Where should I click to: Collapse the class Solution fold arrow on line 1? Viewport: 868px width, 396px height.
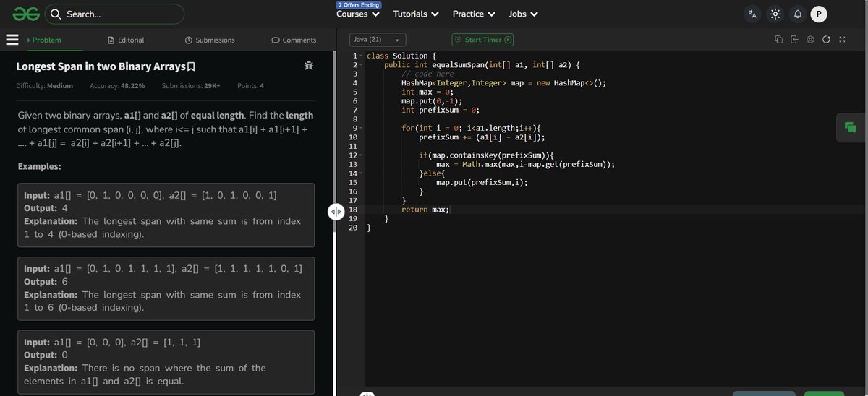click(361, 56)
